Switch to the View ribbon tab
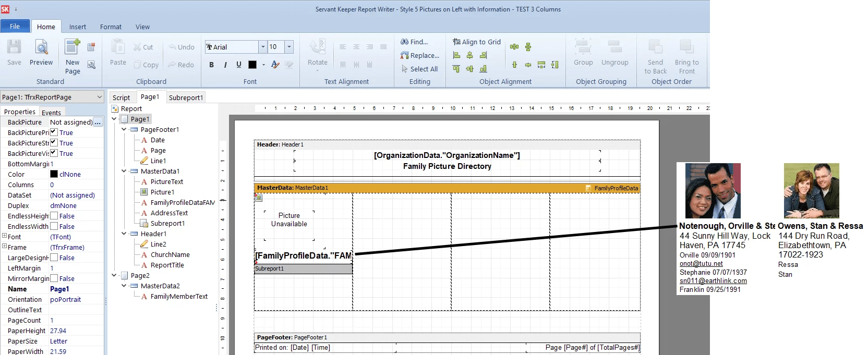Screen dimensions: 868x355 coord(142,27)
